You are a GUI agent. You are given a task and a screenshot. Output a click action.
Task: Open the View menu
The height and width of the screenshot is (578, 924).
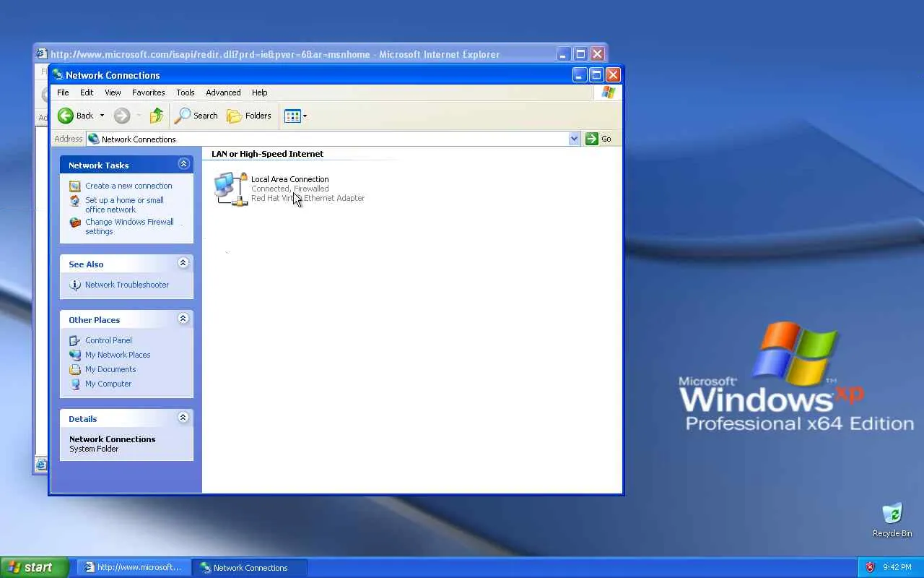tap(113, 92)
